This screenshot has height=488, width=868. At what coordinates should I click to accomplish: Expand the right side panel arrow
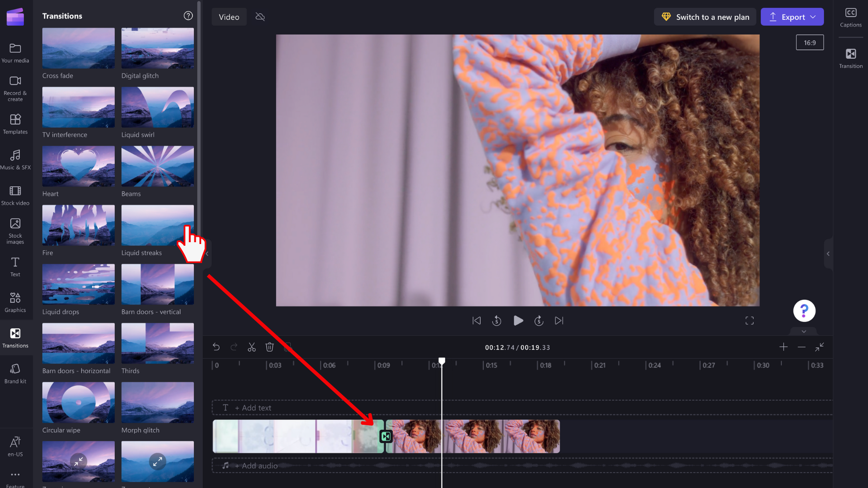828,253
